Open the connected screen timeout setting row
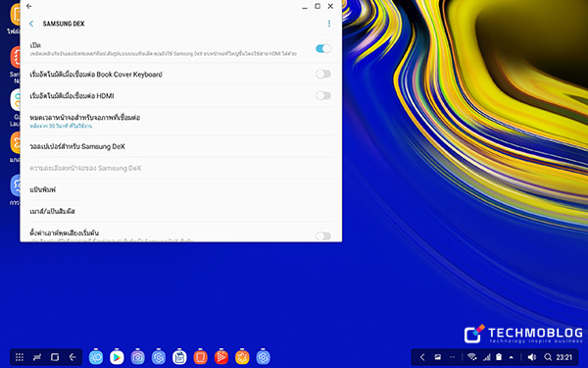The image size is (588, 368). tap(180, 122)
